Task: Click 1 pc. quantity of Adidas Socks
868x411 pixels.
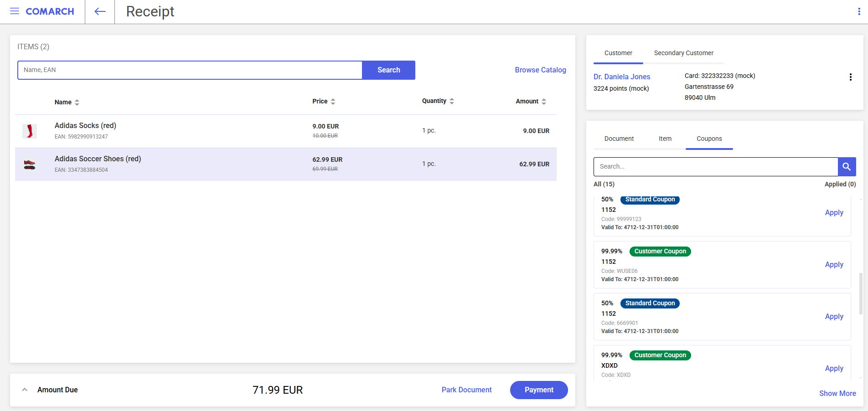Action: (x=429, y=130)
